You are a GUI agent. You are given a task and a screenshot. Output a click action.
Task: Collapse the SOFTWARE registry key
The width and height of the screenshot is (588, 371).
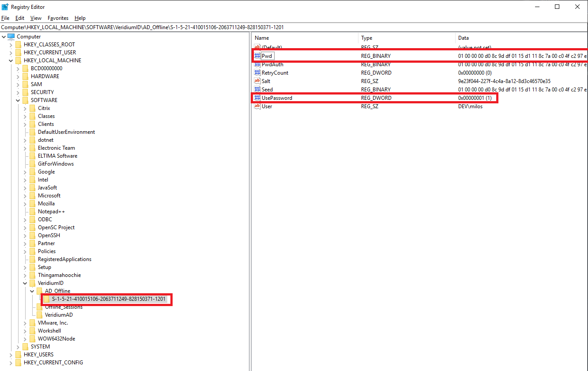(x=18, y=100)
